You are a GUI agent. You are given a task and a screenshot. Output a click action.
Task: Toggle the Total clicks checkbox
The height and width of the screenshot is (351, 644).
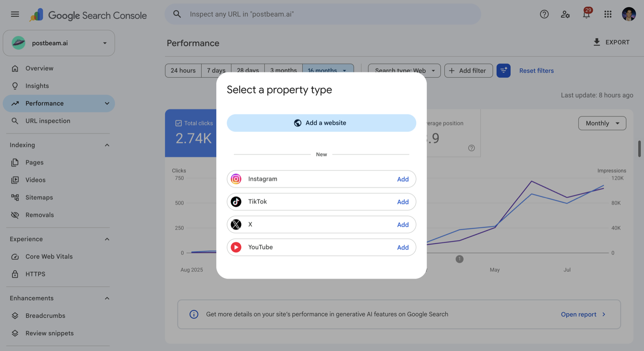pos(179,123)
